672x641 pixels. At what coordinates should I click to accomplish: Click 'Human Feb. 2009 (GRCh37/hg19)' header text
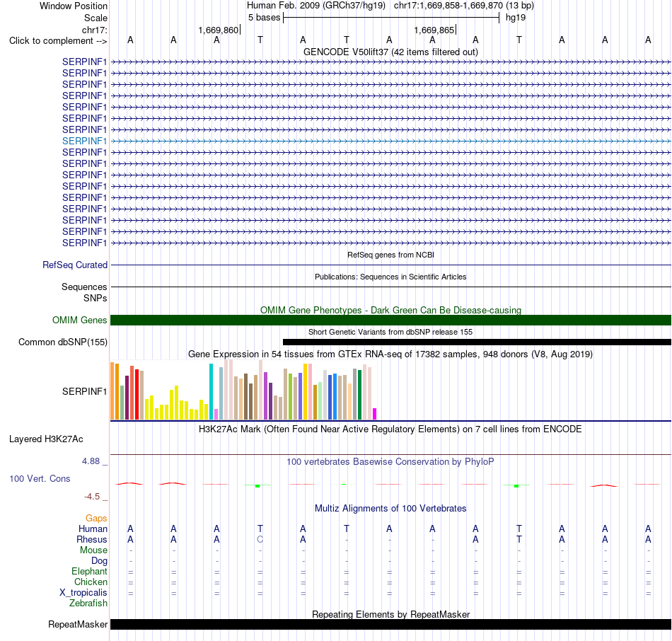(316, 6)
